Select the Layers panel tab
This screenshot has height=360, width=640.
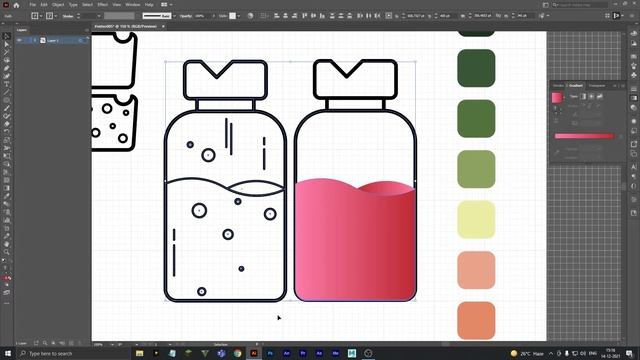pyautogui.click(x=22, y=30)
